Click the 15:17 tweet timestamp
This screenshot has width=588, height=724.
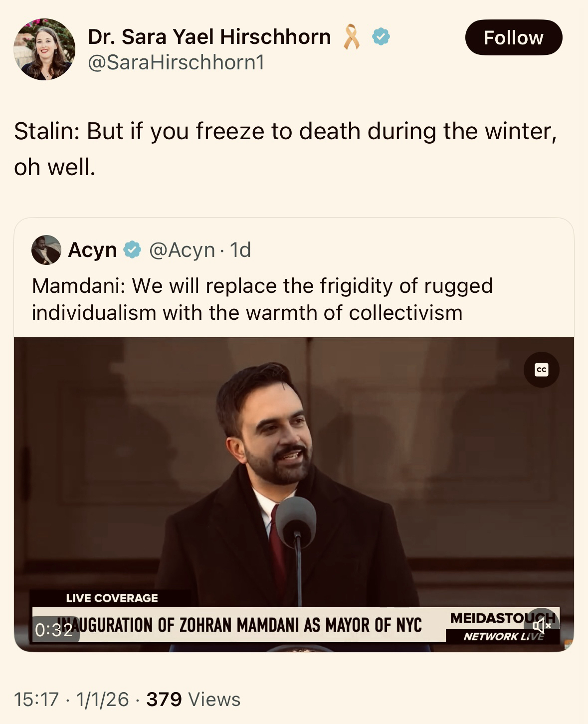click(x=36, y=699)
